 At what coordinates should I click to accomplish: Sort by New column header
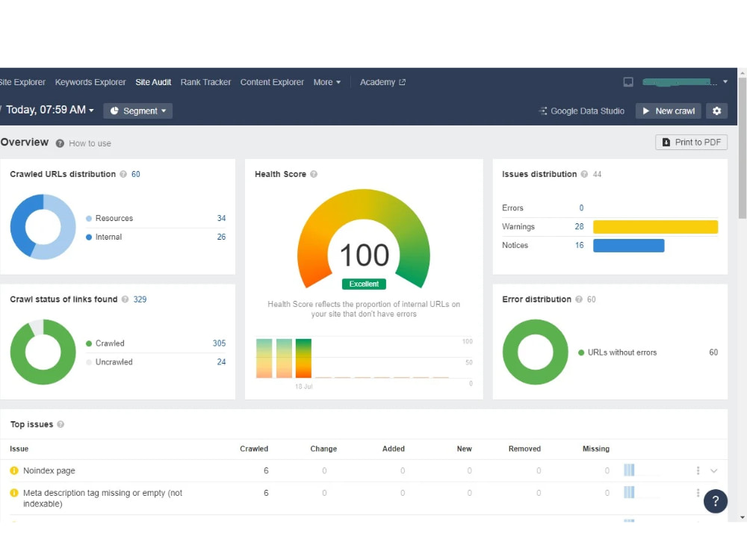(x=465, y=449)
